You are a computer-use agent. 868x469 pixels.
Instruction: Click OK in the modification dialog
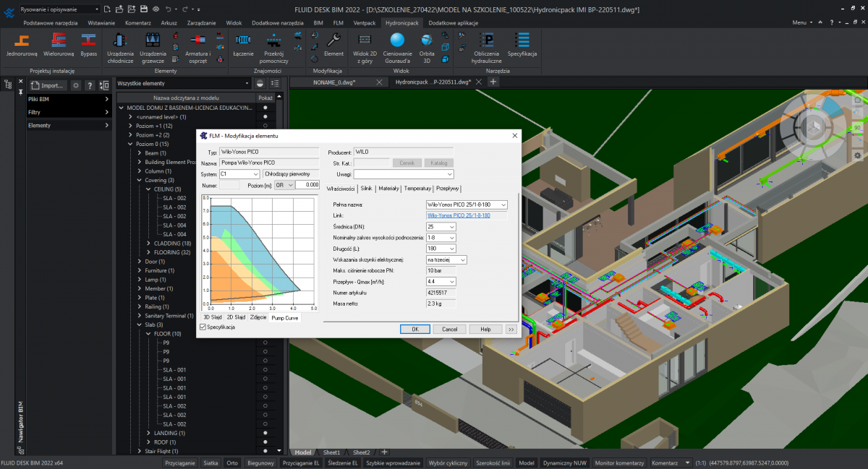pyautogui.click(x=415, y=329)
